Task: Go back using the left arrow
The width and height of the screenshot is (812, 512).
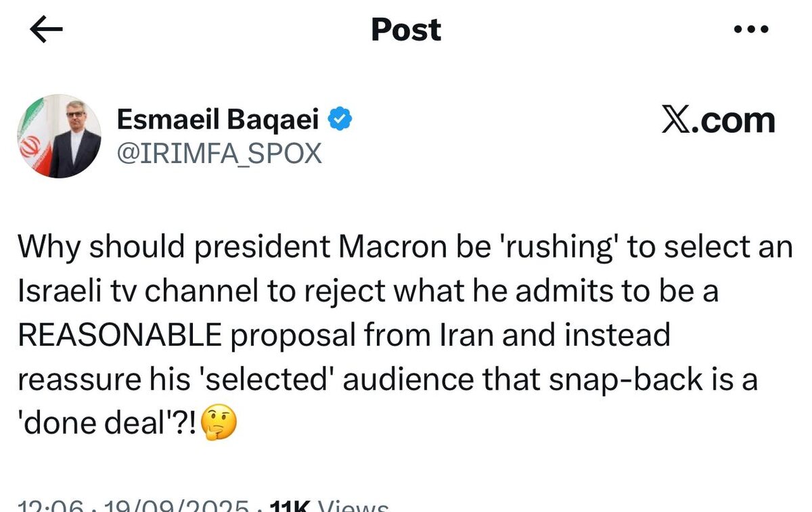Action: (x=47, y=30)
